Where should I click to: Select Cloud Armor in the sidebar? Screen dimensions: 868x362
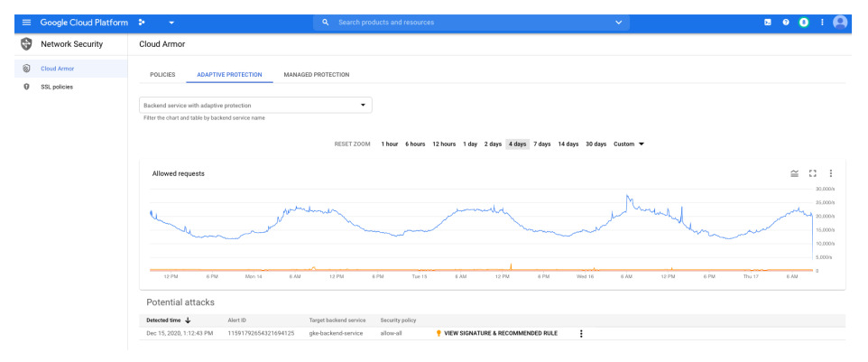click(71, 69)
